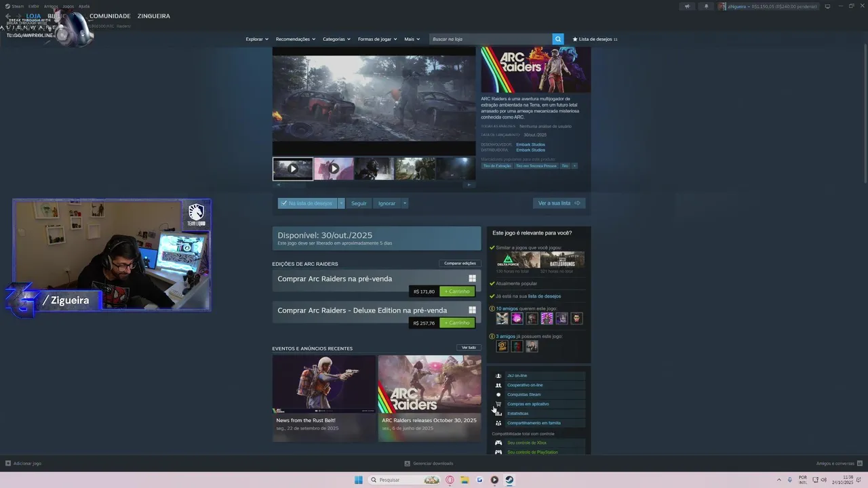Open the notifications bell icon

tap(706, 6)
